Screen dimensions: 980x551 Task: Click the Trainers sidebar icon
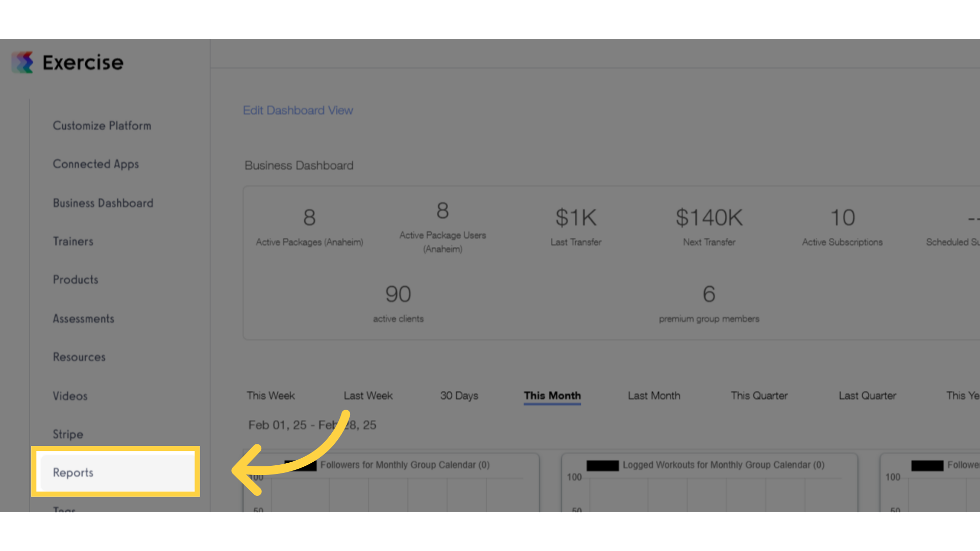(73, 241)
